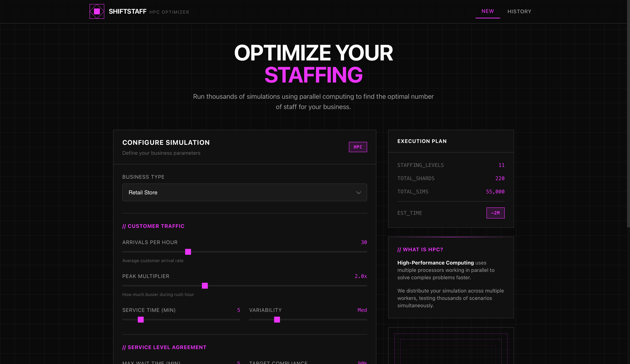This screenshot has width=630, height=364.
Task: Click the ShiftStaff square logo icon
Action: coord(97,11)
